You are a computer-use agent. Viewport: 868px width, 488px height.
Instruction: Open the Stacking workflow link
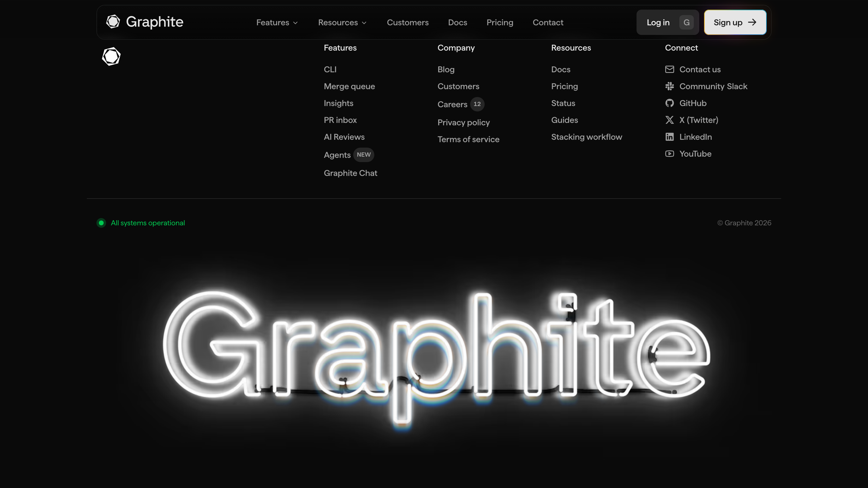pyautogui.click(x=587, y=137)
